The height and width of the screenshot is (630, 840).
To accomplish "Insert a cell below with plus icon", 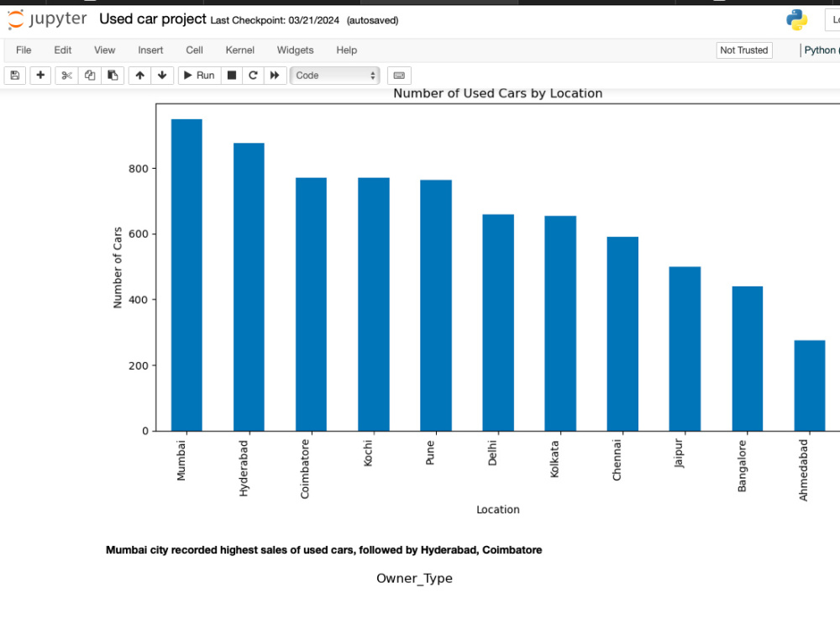I will pos(40,76).
